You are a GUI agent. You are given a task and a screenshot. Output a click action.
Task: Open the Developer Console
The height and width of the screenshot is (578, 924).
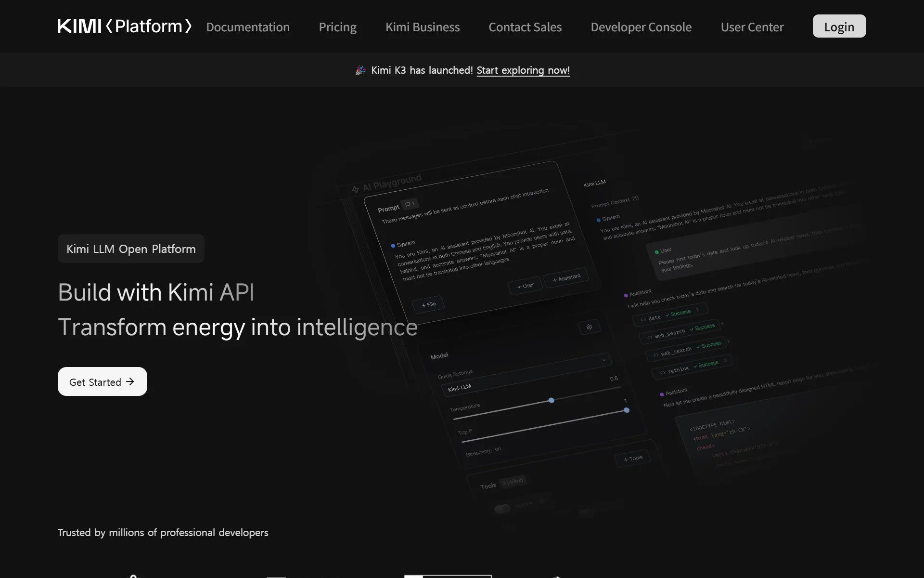[x=641, y=27]
